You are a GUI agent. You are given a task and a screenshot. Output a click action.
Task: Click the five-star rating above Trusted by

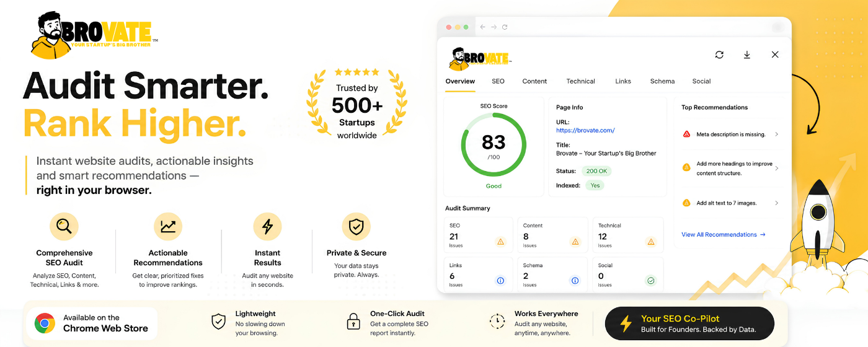pos(356,72)
